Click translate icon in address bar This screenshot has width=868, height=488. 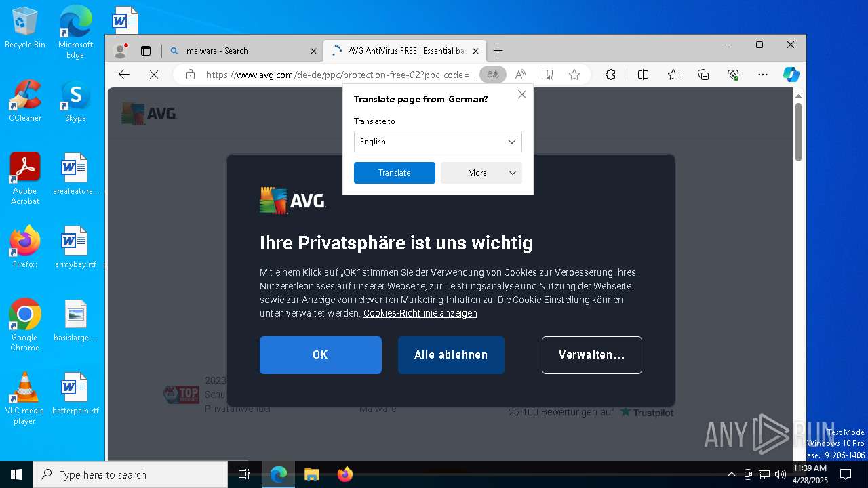(493, 75)
